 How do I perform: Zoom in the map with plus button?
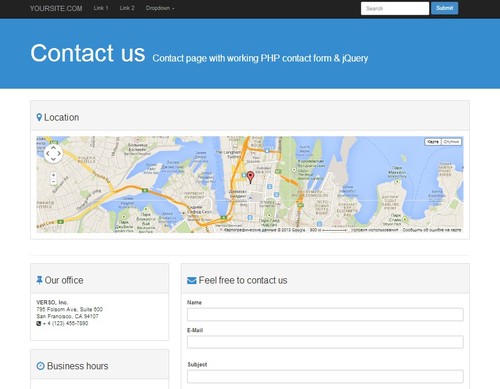pyautogui.click(x=53, y=175)
